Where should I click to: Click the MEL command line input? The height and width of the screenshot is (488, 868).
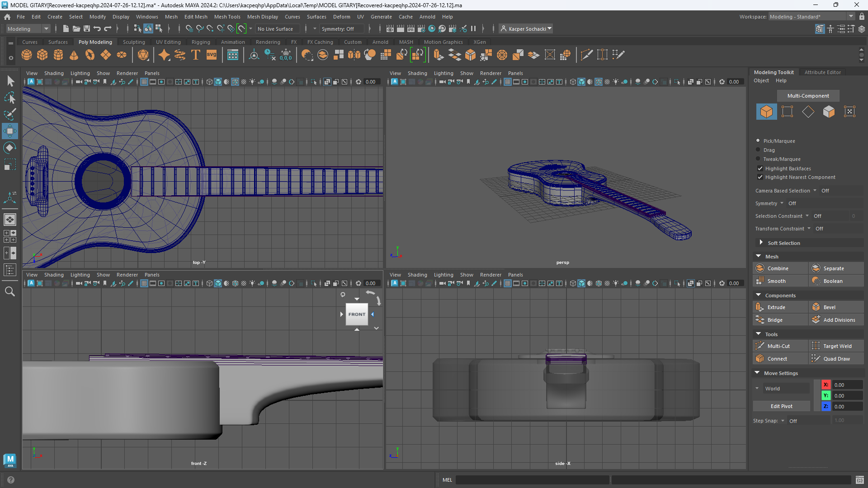coord(532,480)
